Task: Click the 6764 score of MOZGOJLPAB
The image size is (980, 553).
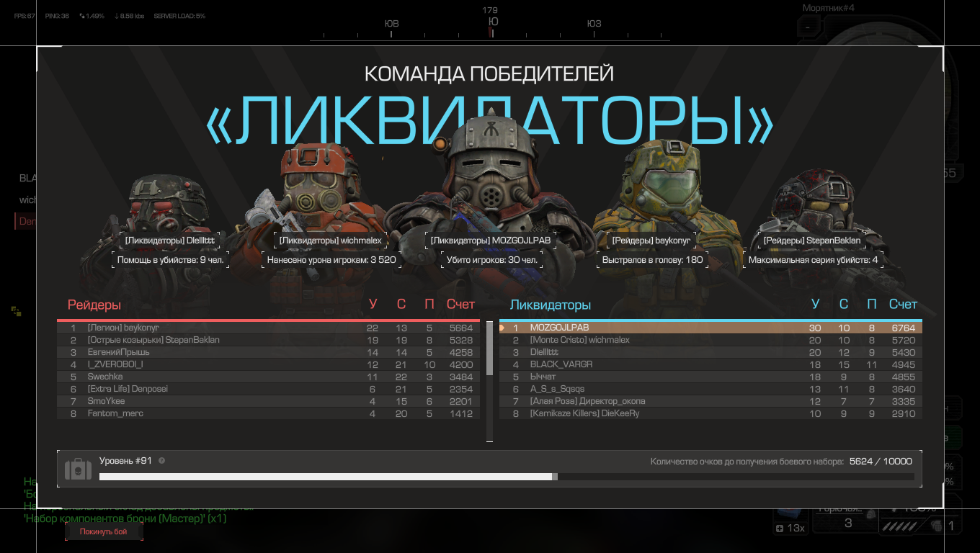Action: click(x=904, y=328)
